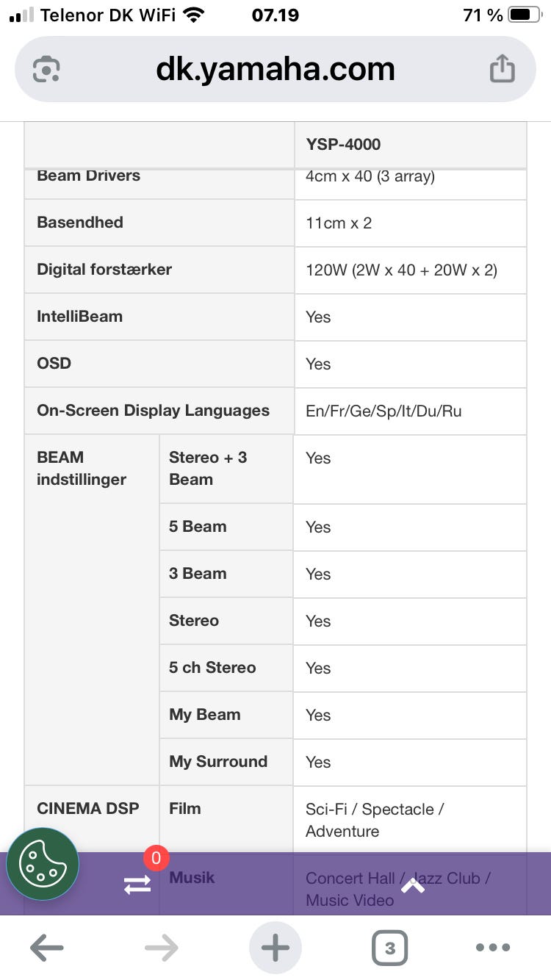Open the cookie settings button
This screenshot has width=551, height=980.
43,864
